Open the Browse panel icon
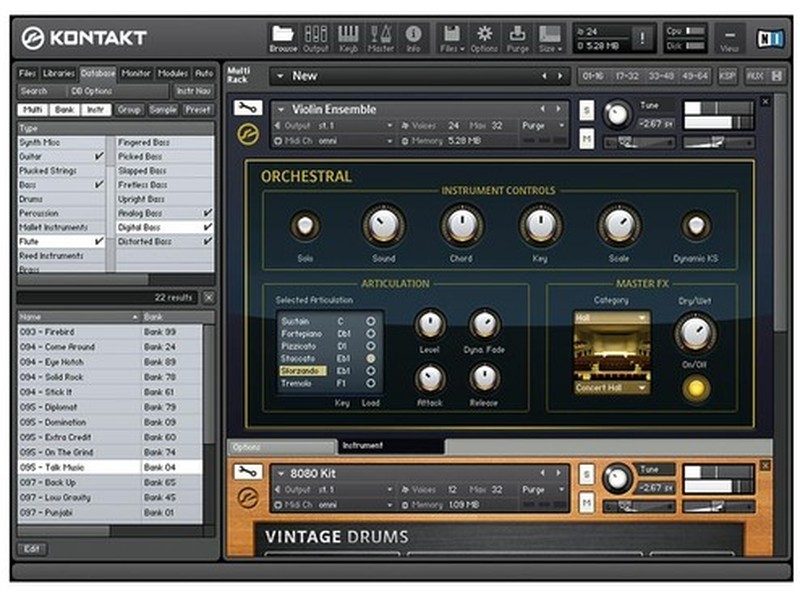The image size is (800, 599). (x=283, y=38)
